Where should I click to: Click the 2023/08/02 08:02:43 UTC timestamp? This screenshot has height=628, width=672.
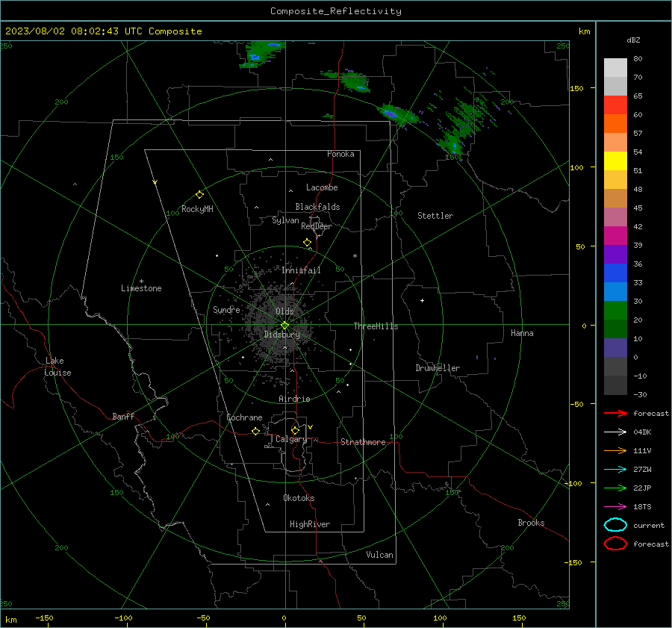point(103,31)
